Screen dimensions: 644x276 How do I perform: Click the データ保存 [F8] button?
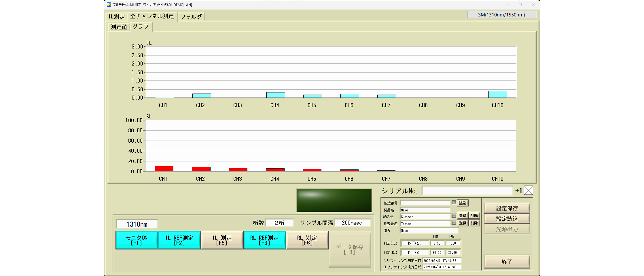coord(350,249)
